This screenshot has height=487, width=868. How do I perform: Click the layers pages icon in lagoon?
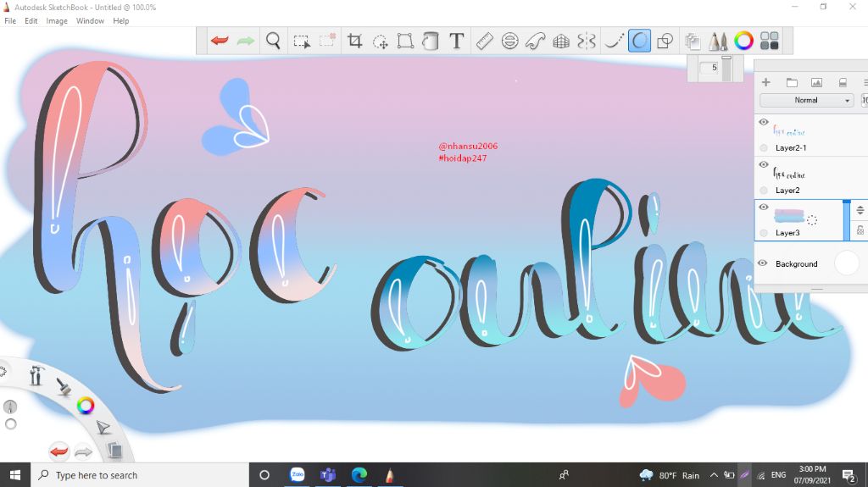click(114, 450)
